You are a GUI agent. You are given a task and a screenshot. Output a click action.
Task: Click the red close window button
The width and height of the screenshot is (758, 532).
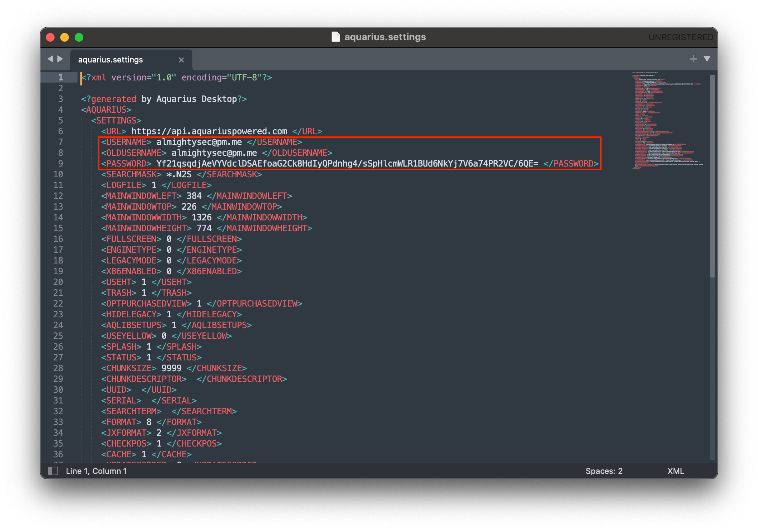pyautogui.click(x=50, y=37)
